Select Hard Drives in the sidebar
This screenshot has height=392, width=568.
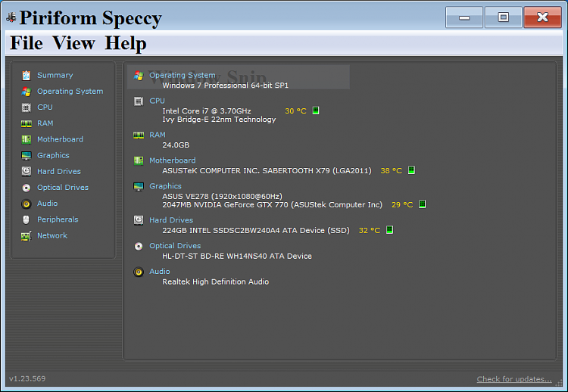pyautogui.click(x=59, y=172)
